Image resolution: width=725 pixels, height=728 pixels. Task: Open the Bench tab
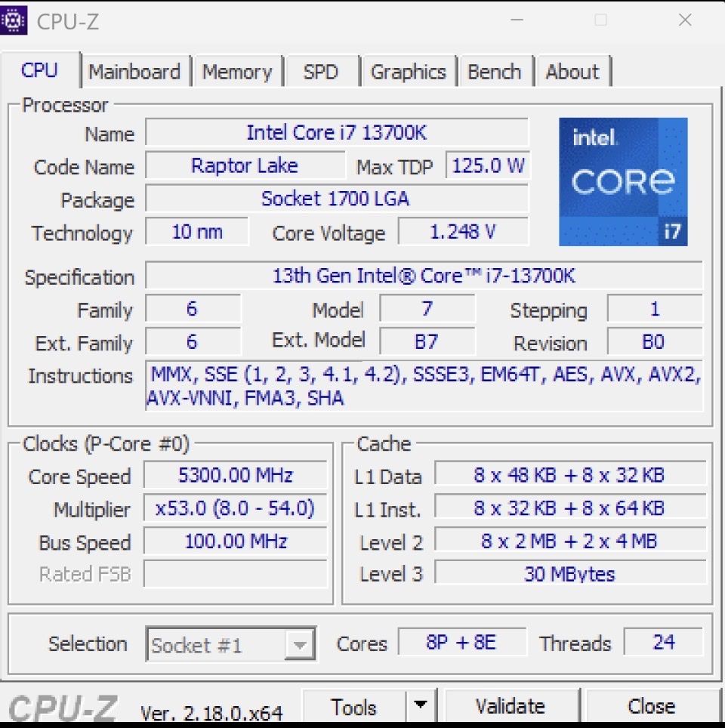494,72
